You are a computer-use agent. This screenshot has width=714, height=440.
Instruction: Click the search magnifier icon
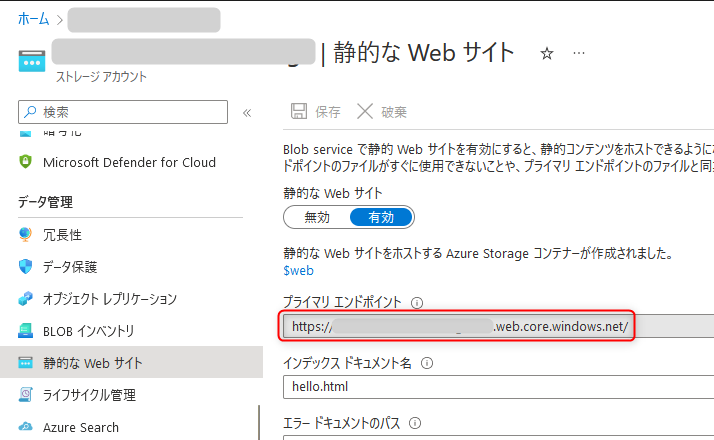pos(30,111)
